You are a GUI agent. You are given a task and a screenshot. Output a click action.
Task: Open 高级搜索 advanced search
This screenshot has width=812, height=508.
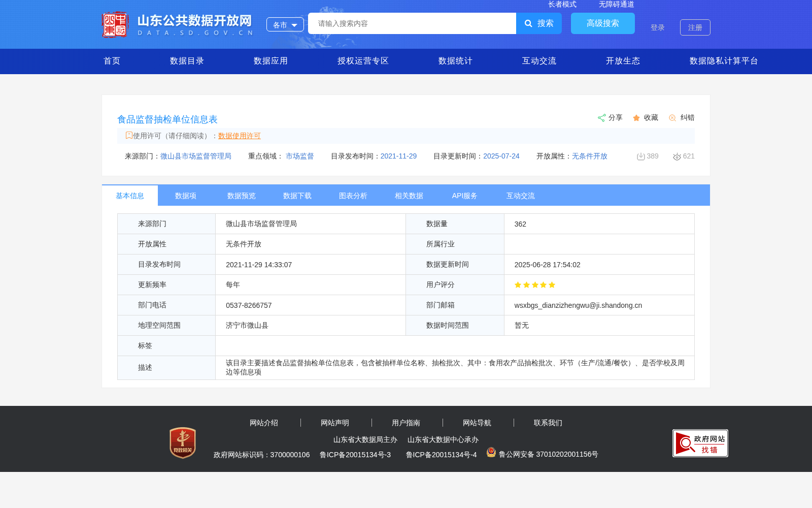tap(603, 23)
